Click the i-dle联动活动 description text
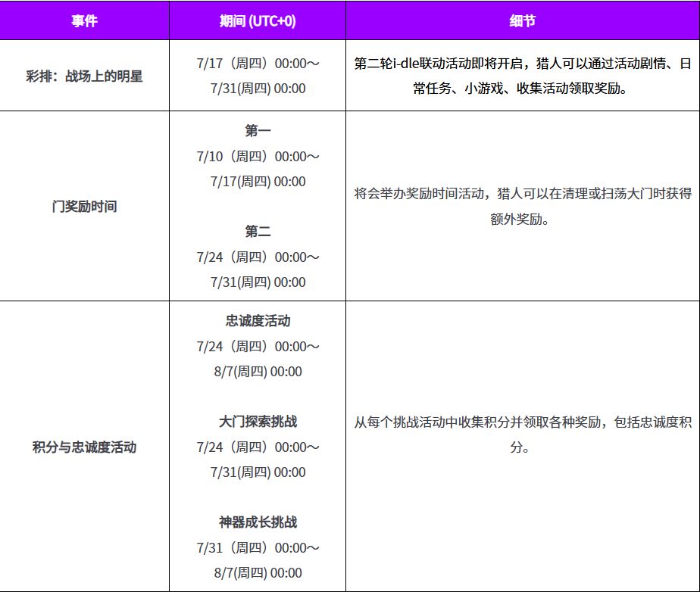Screen dimensions: 700x592 coord(432,64)
